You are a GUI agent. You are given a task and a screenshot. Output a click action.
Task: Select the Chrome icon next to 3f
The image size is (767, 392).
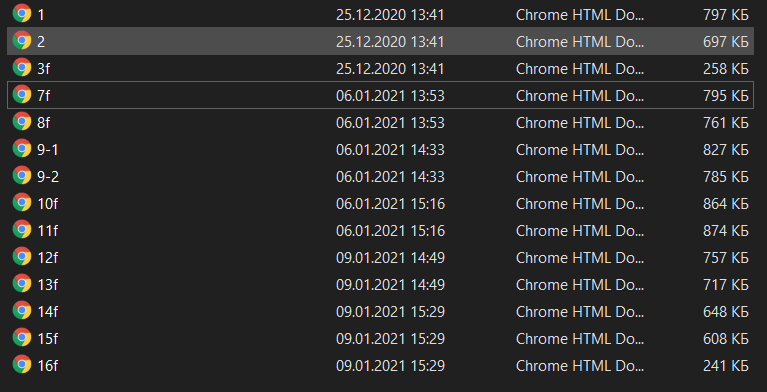tap(22, 68)
